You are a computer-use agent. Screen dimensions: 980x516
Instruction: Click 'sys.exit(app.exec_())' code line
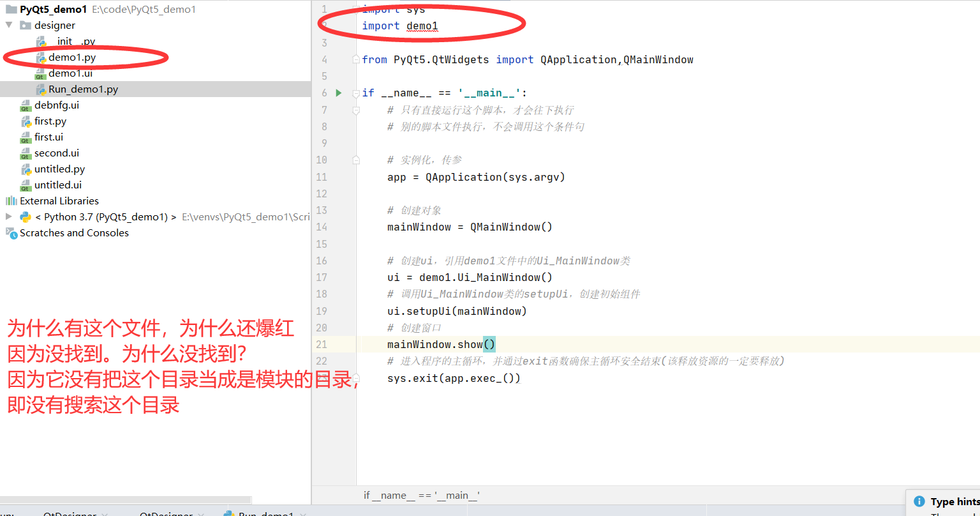click(x=454, y=378)
